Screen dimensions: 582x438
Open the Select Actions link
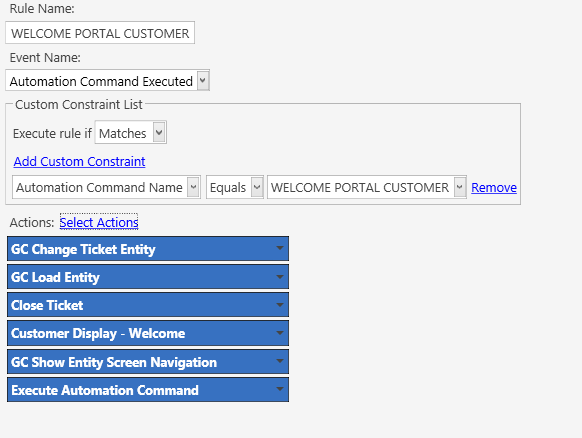click(x=99, y=222)
